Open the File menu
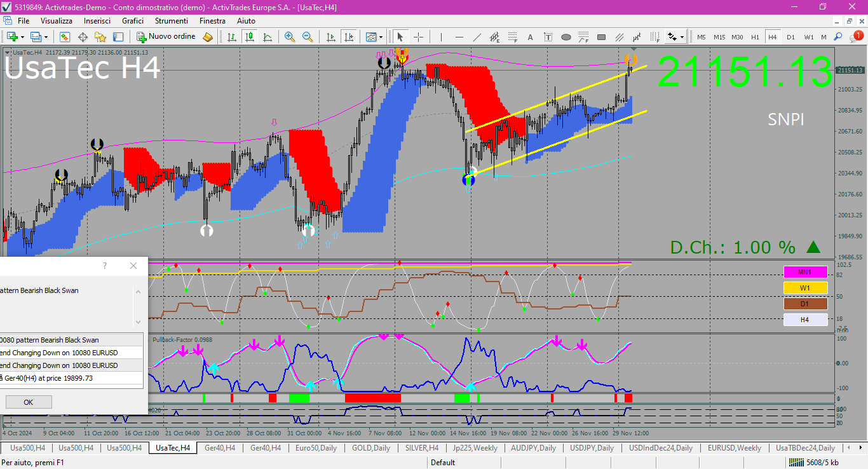Viewport: 868px width, 469px height. (24, 20)
